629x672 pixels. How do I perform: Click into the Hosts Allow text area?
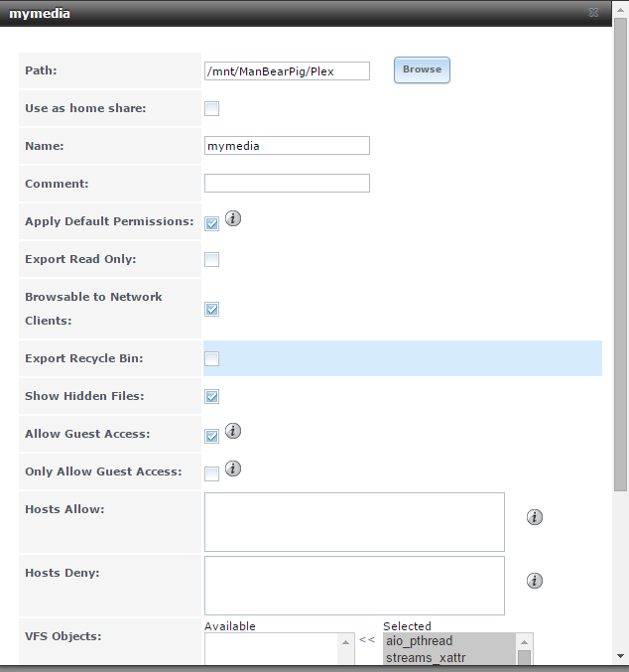(x=354, y=522)
